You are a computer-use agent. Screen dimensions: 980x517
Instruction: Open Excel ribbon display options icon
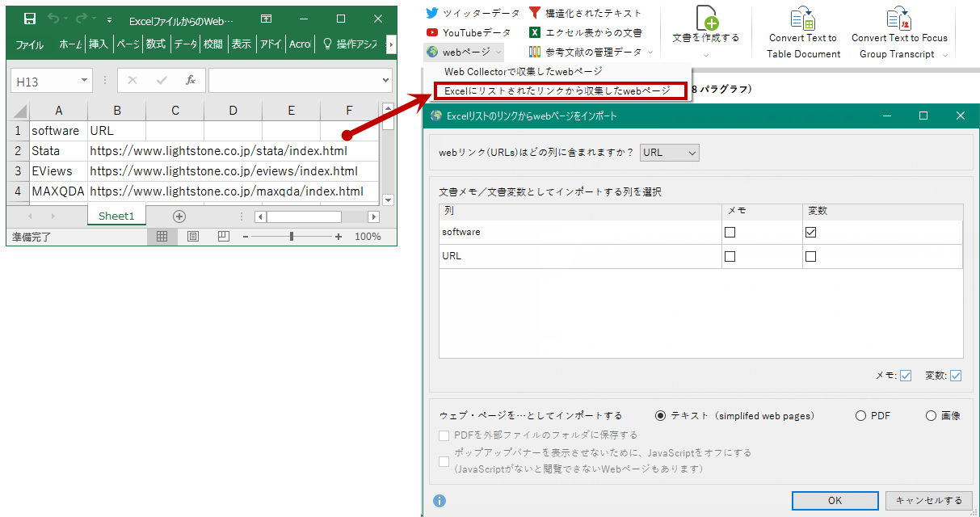point(267,19)
